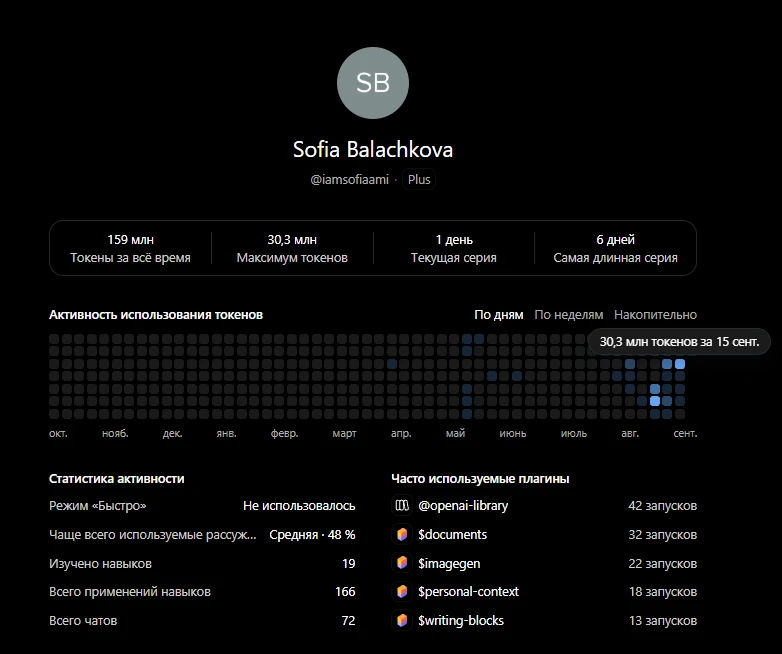Open the $documents plugin entry

pos(452,535)
